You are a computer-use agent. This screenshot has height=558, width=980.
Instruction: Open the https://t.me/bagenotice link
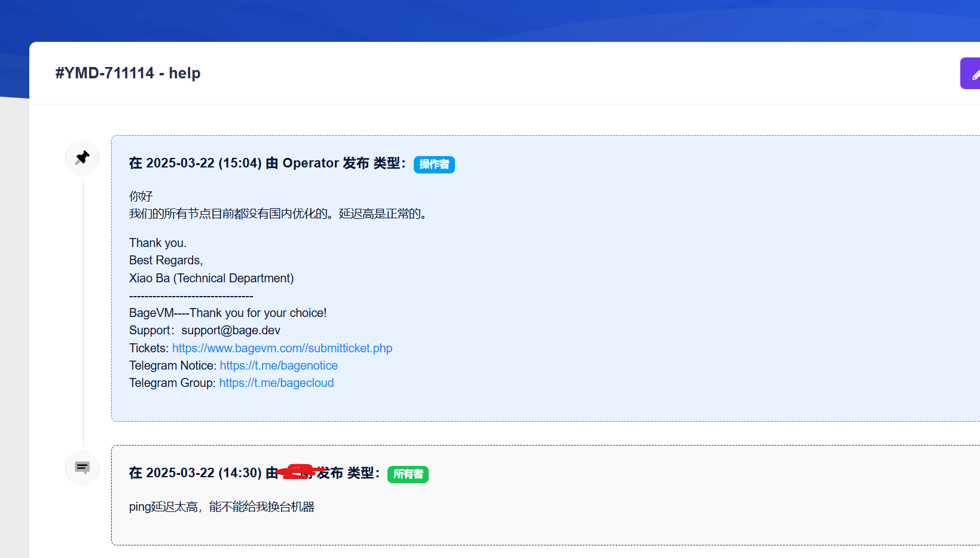(279, 365)
